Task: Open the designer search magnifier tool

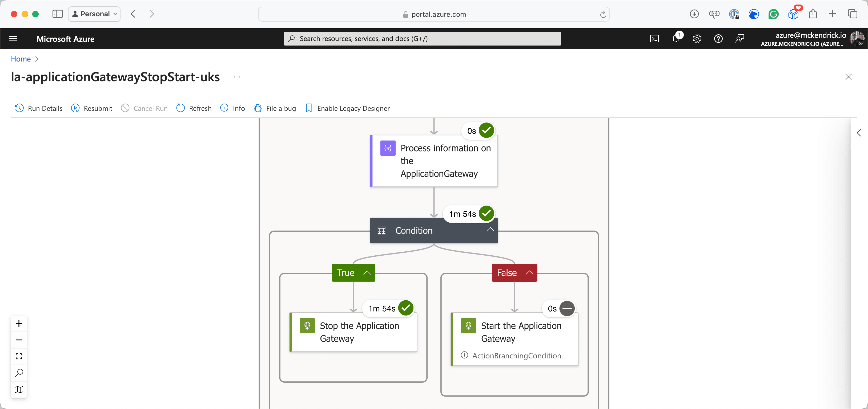Action: click(19, 373)
